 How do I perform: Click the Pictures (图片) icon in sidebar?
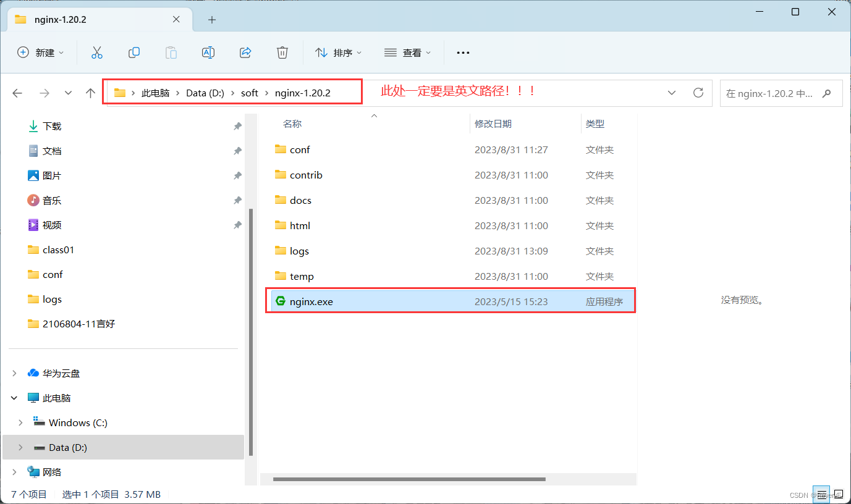[x=33, y=175]
